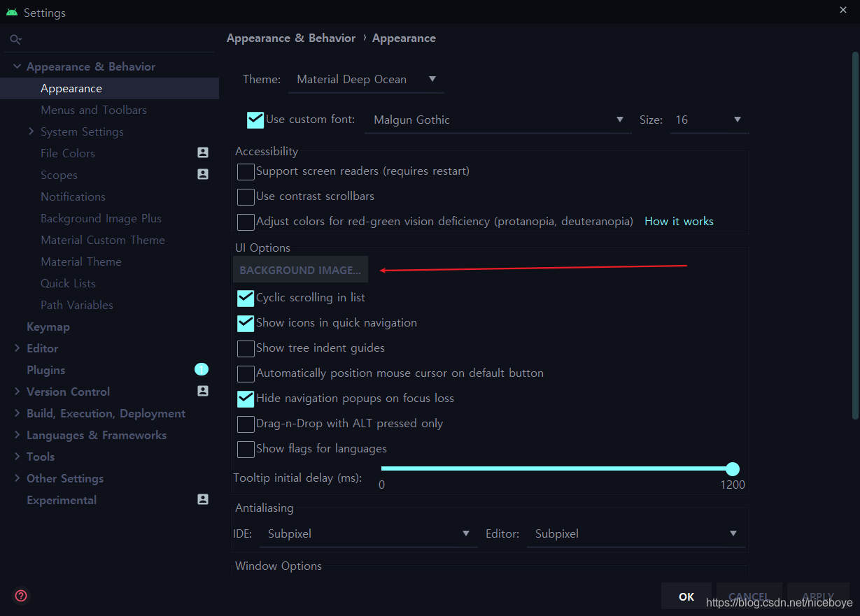The image size is (860, 616).
Task: Click the vertical scrollbar of settings panel
Action: coord(855,236)
